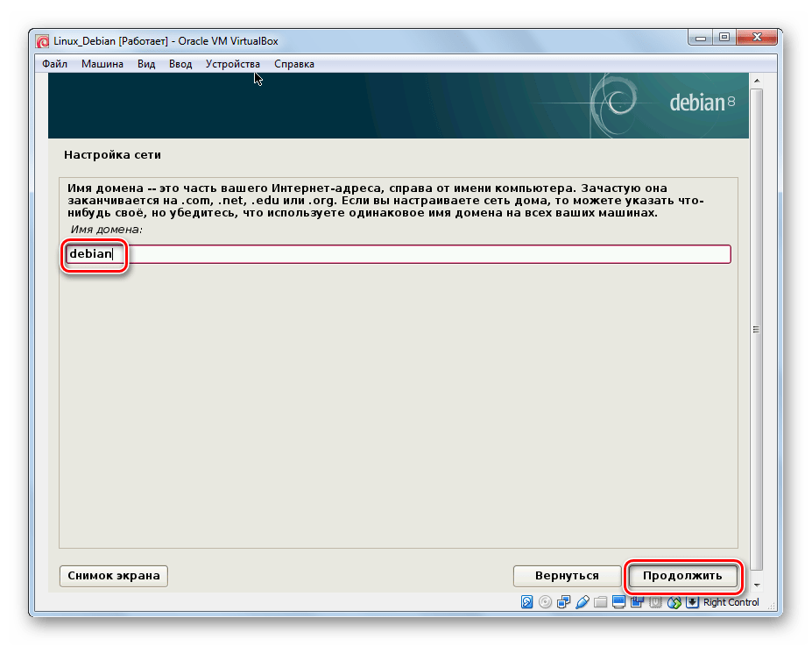This screenshot has height=646, width=812.
Task: Open the Устройства menu
Action: tap(233, 64)
